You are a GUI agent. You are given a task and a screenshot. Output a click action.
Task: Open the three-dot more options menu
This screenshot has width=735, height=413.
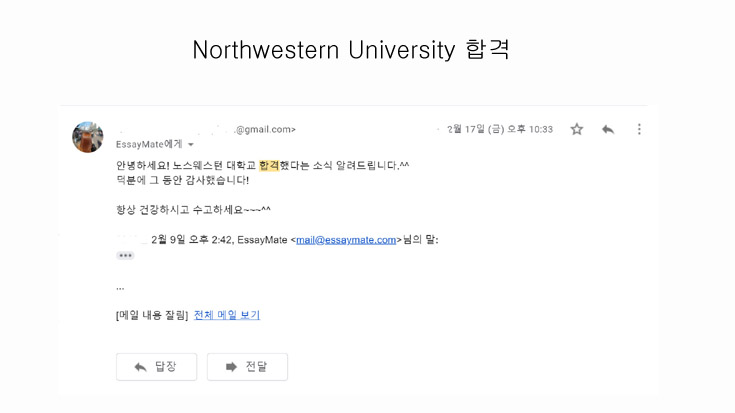639,129
